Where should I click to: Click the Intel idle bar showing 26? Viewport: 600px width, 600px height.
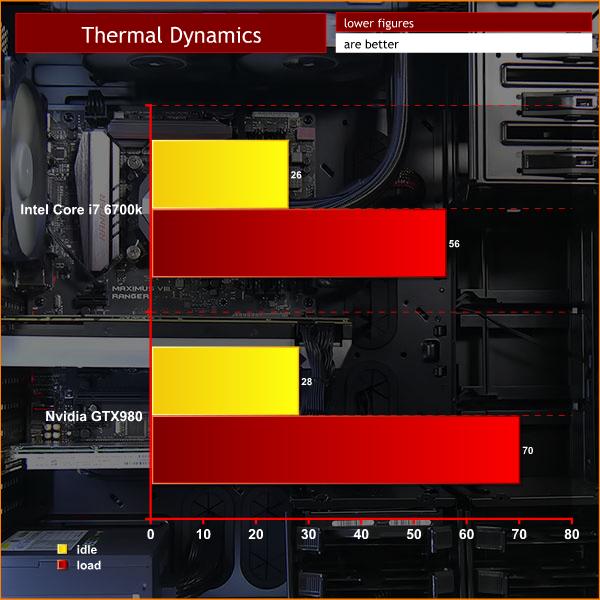pyautogui.click(x=220, y=174)
